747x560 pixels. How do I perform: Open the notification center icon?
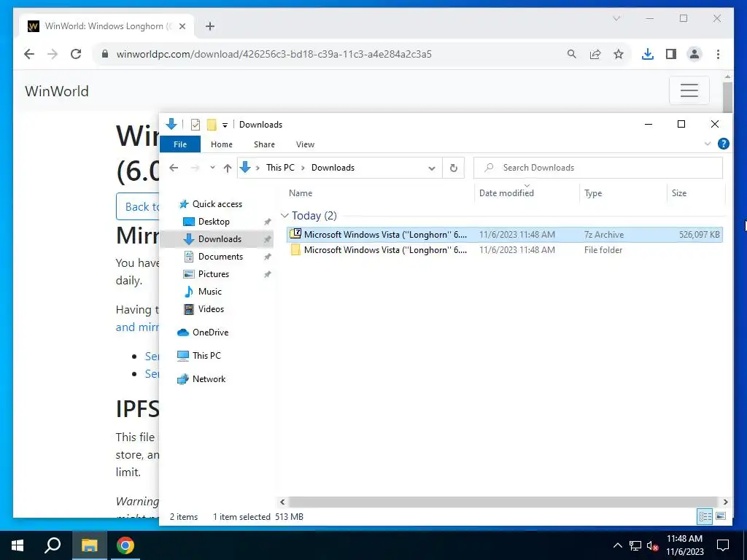tap(723, 545)
